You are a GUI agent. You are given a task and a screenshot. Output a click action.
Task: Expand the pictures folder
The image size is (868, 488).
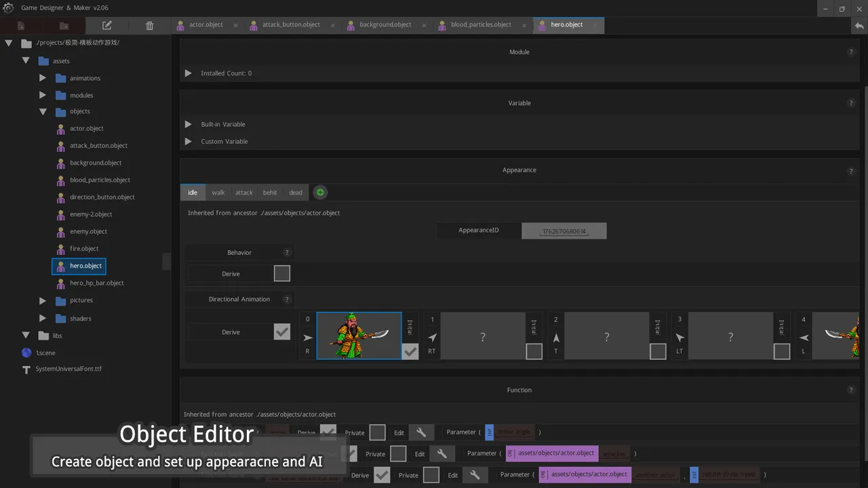(x=43, y=300)
